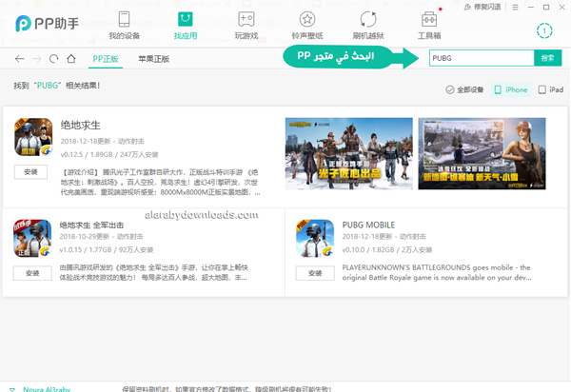This screenshot has width=571, height=392.
Task: Open the first 绝地求生 snow squad screenshot
Action: (349, 153)
